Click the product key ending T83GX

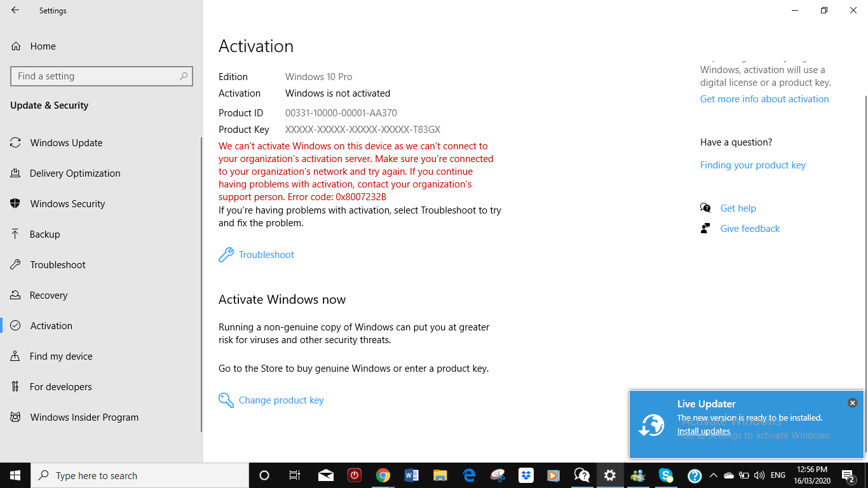tap(362, 130)
